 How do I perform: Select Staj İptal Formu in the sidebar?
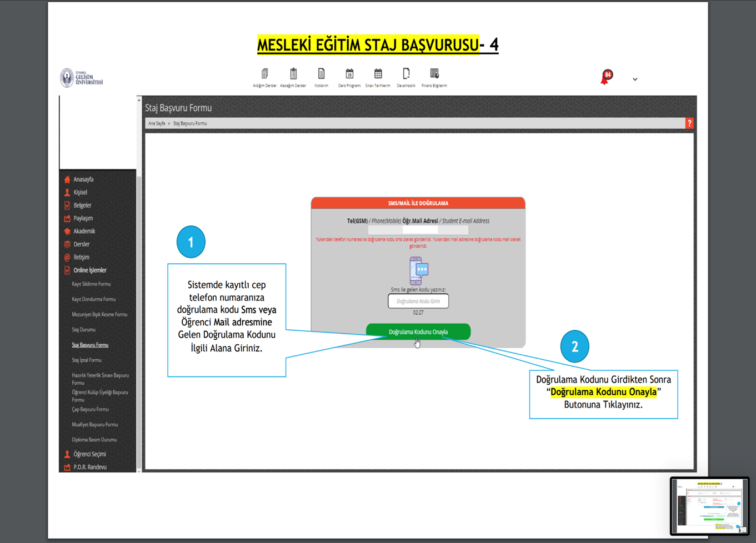pyautogui.click(x=87, y=360)
